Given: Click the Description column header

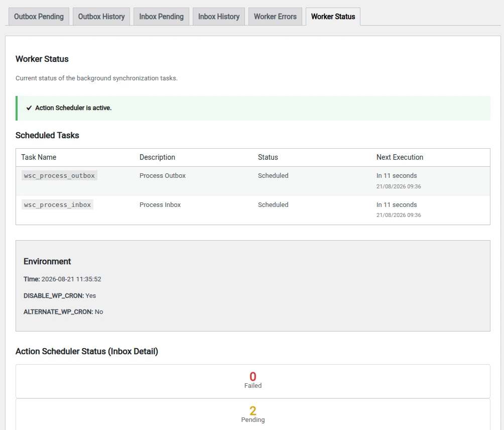Looking at the screenshot, I should [157, 157].
